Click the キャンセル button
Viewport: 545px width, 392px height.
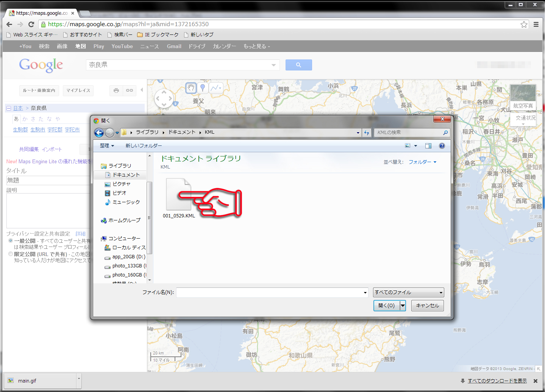click(428, 305)
